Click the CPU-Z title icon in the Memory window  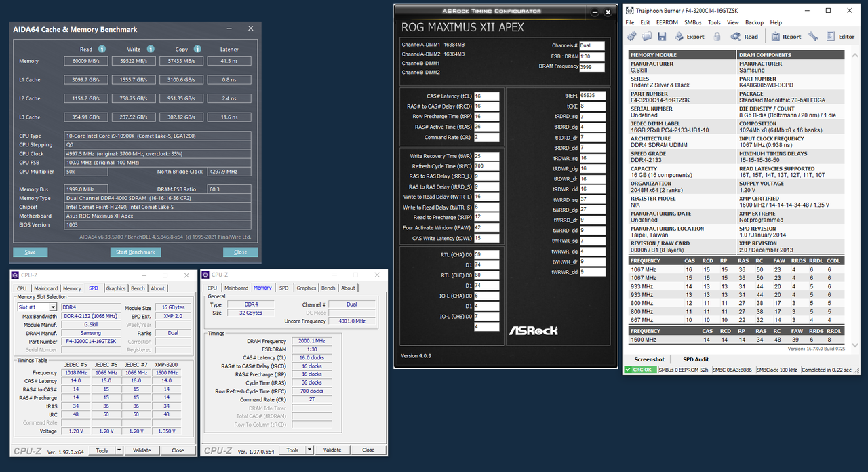[205, 275]
